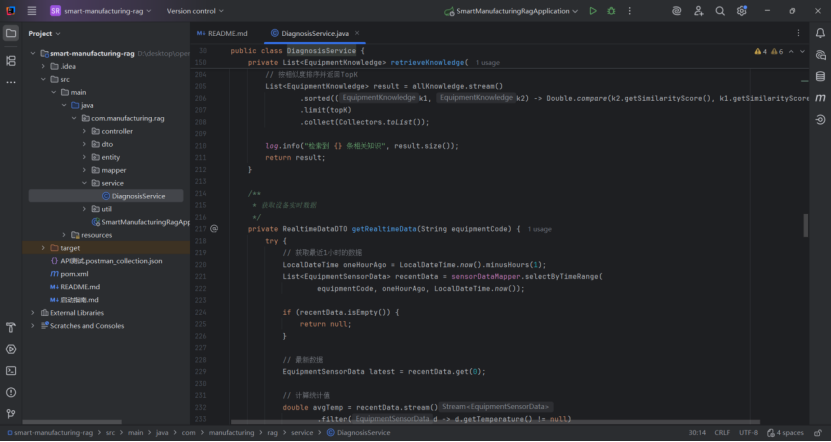Select the postman_collection.json file

106,261
